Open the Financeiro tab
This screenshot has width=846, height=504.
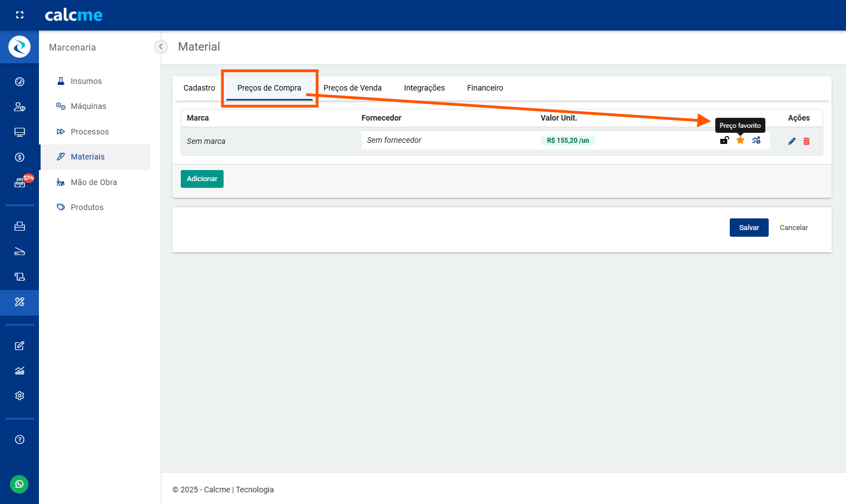pos(485,88)
